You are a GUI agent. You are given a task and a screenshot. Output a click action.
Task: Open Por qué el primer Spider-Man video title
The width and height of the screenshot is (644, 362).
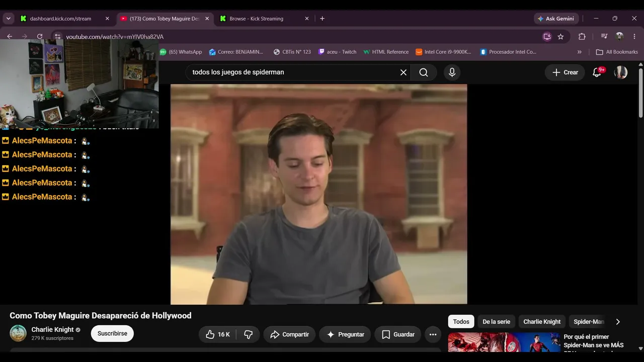pyautogui.click(x=594, y=341)
